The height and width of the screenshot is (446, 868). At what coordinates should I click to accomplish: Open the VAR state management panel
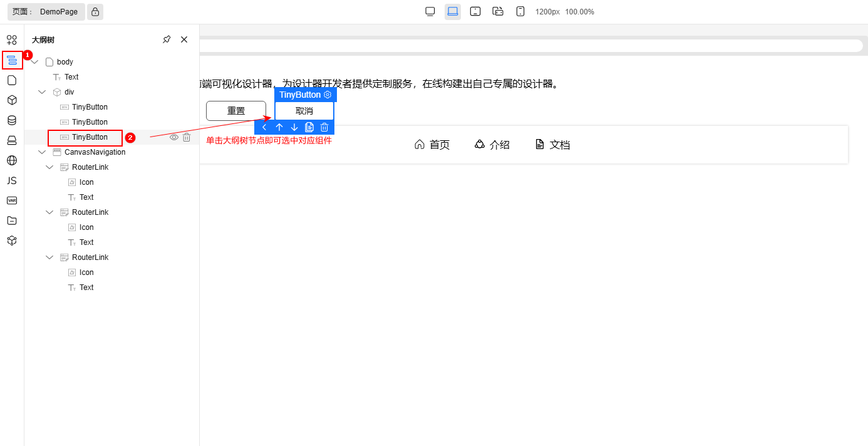(x=11, y=200)
